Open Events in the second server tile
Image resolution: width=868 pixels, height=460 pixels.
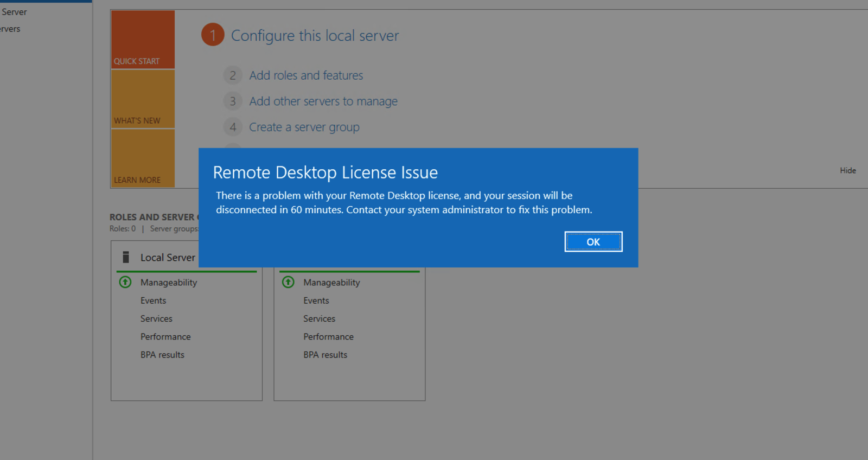tap(316, 301)
